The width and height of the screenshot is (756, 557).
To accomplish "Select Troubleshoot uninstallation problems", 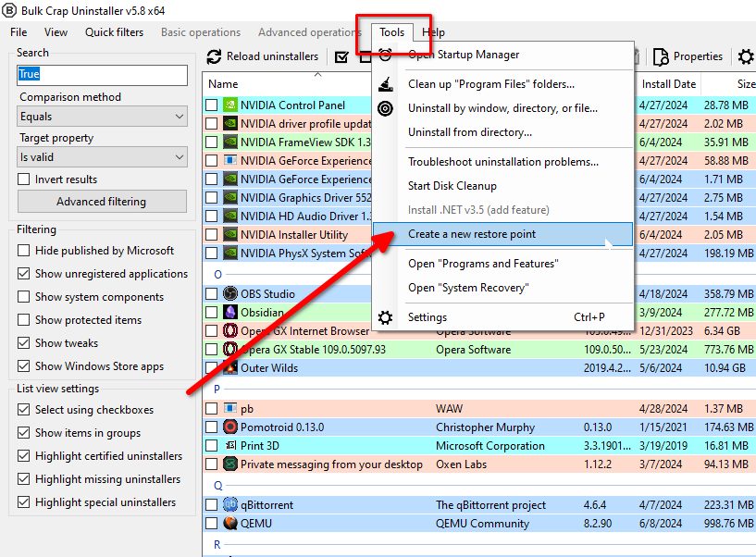I will (x=502, y=162).
